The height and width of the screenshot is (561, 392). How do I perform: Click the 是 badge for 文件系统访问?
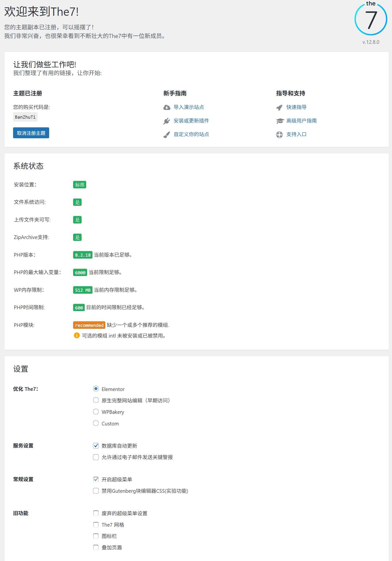coord(77,202)
